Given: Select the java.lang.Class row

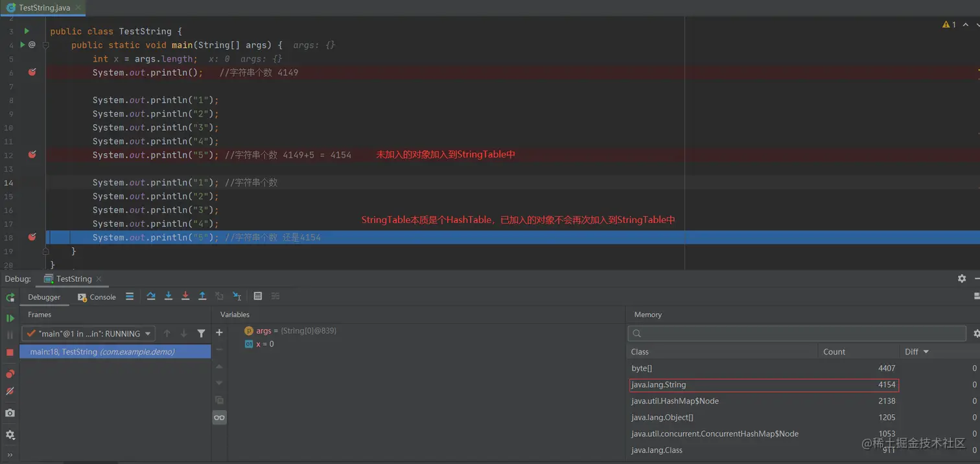Looking at the screenshot, I should click(804, 450).
